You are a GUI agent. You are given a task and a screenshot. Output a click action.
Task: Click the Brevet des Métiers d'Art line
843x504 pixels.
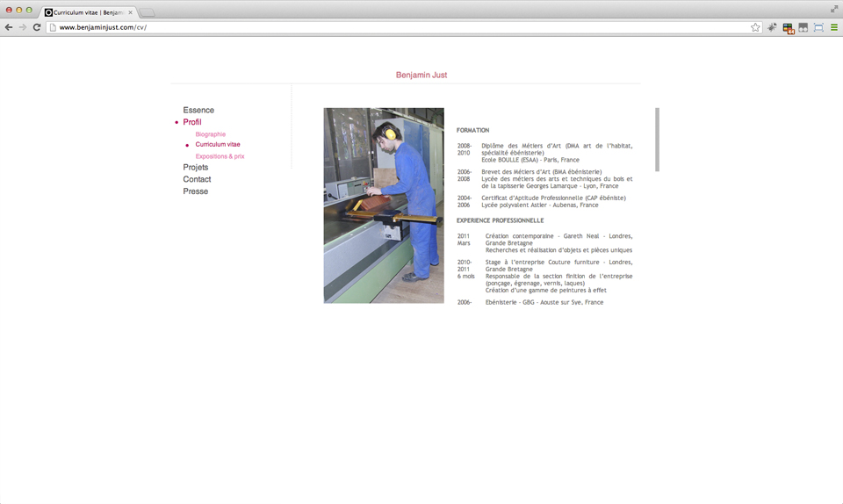542,172
